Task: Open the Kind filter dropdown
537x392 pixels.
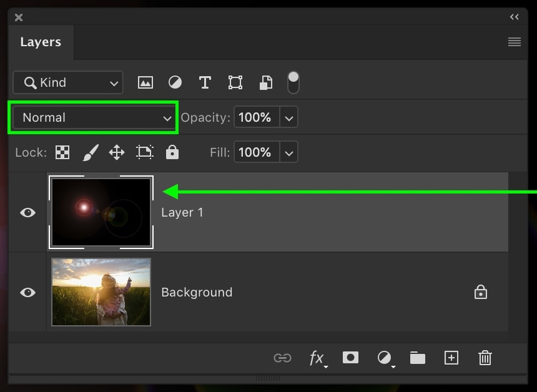Action: (68, 82)
